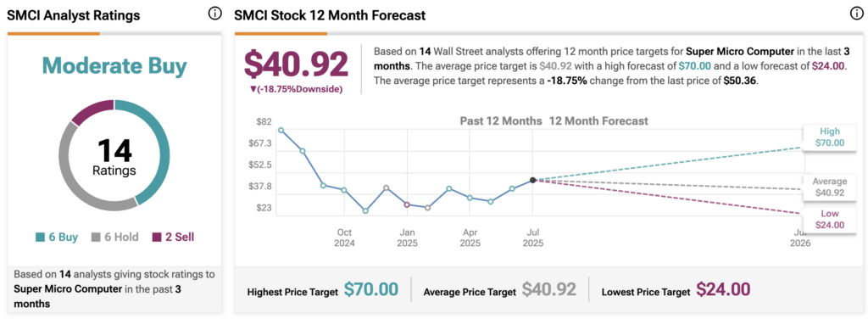The width and height of the screenshot is (868, 330).
Task: Click the 14 Ratings donut center
Action: [114, 156]
